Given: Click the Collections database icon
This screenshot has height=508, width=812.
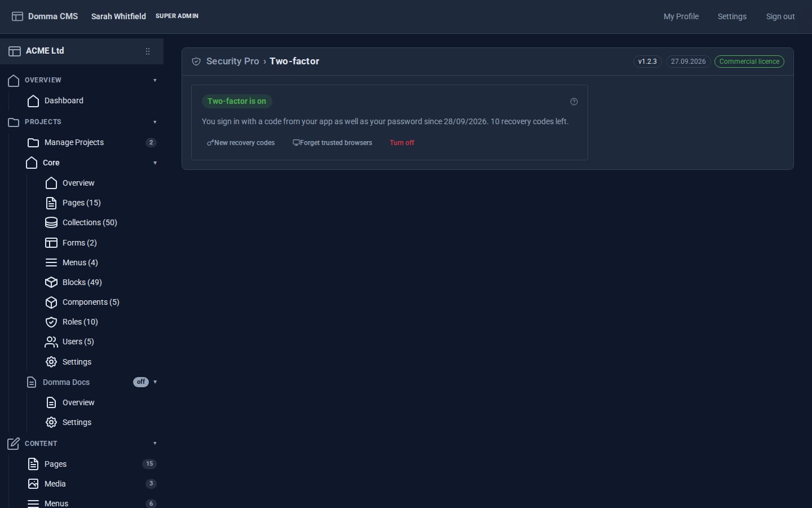Looking at the screenshot, I should 51,222.
